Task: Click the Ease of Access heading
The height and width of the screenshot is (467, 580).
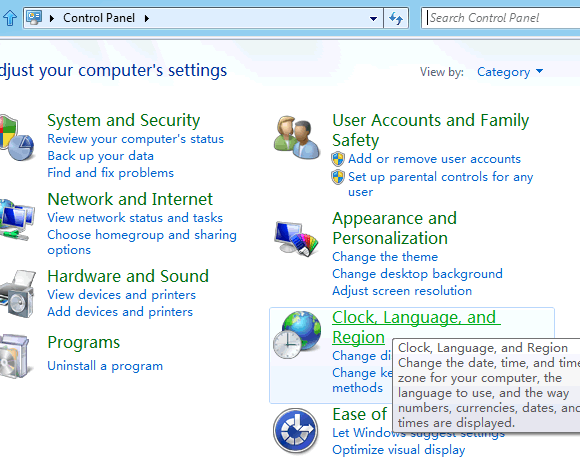Action: pos(359,414)
